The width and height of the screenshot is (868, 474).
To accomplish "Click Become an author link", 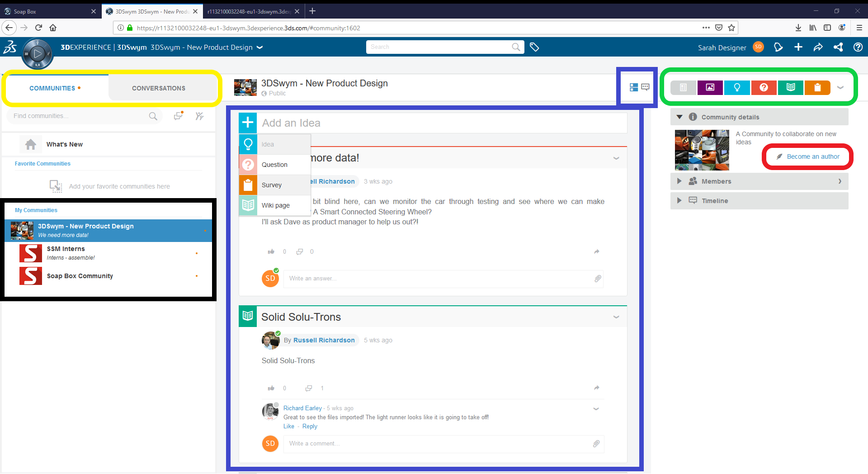I will [812, 156].
